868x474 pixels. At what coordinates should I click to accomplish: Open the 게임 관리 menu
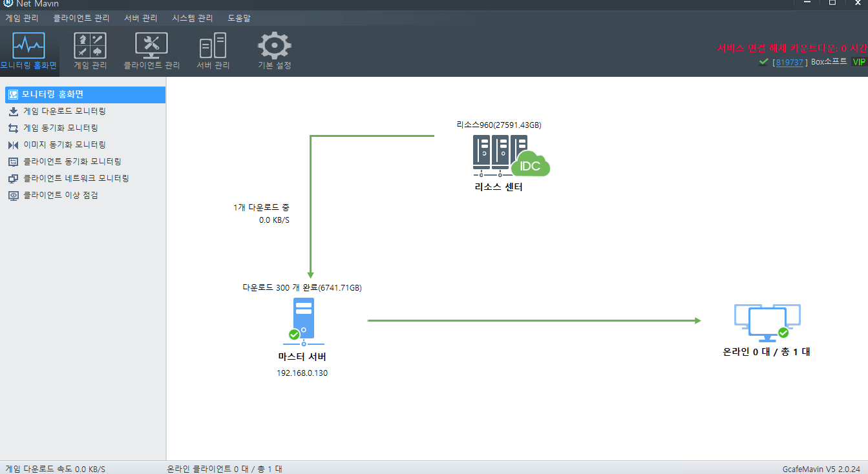[x=22, y=18]
